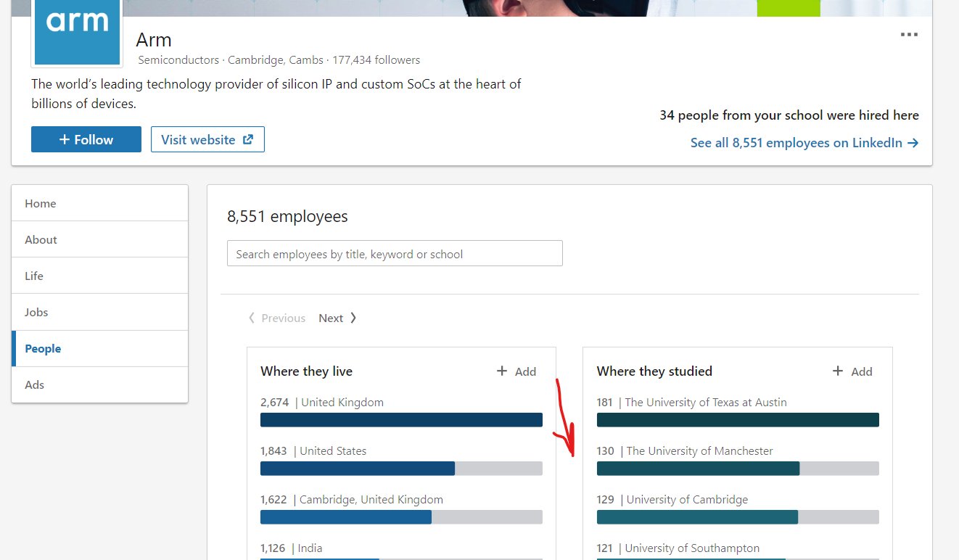Click the Arm company name heading
959x560 pixels.
pos(154,39)
